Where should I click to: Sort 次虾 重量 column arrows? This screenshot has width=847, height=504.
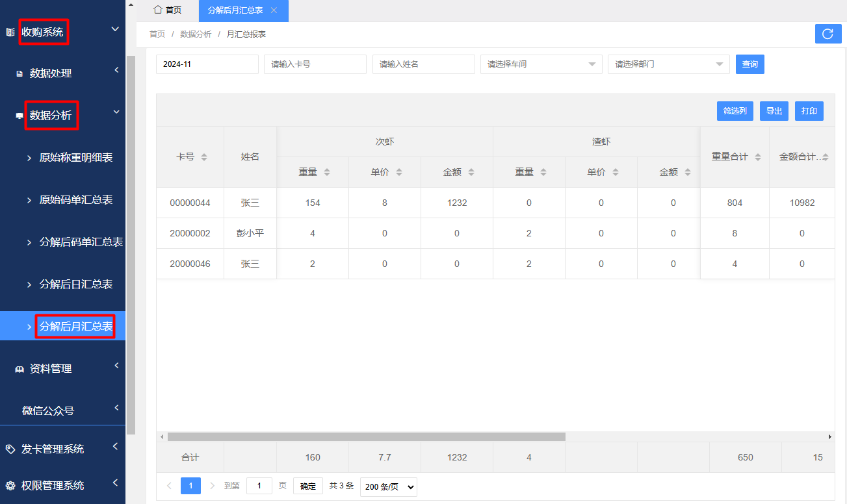pyautogui.click(x=327, y=172)
